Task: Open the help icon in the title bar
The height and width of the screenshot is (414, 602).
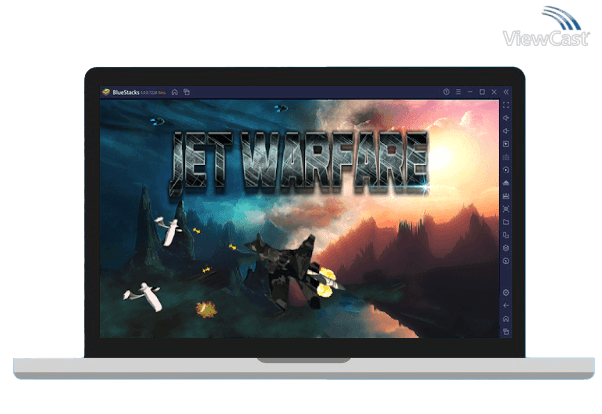Action: pyautogui.click(x=446, y=92)
